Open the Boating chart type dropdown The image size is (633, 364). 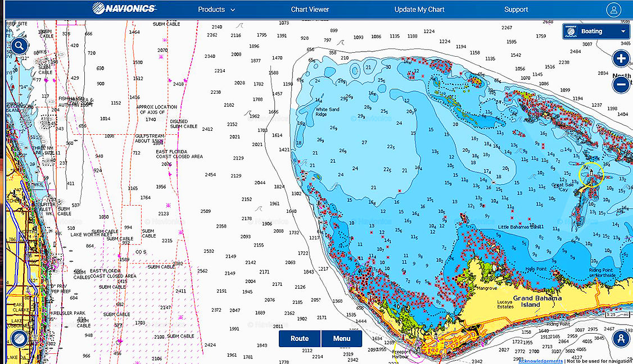pyautogui.click(x=596, y=31)
